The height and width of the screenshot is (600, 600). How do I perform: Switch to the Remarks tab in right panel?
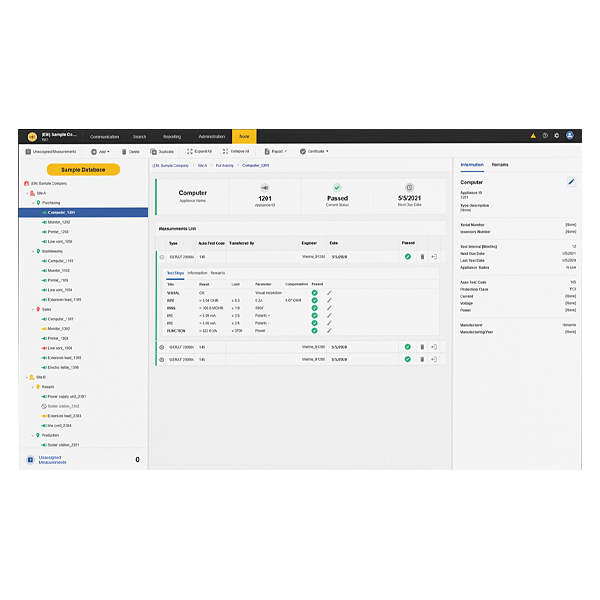[x=500, y=165]
